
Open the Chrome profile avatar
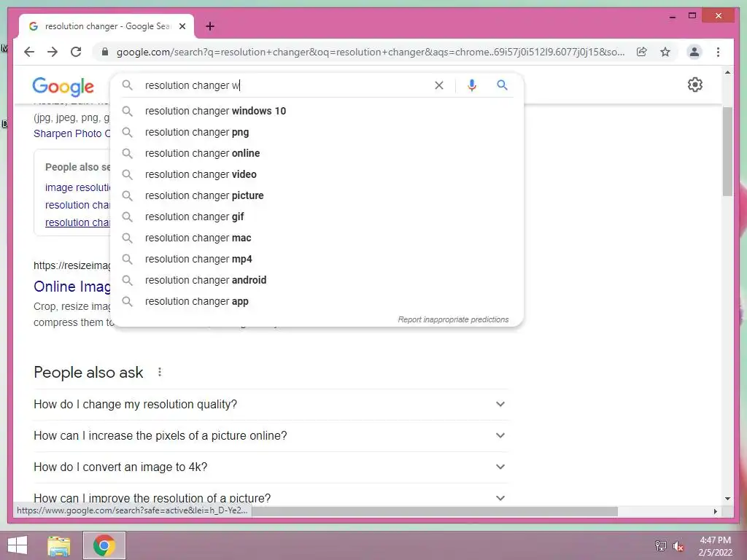click(x=694, y=52)
